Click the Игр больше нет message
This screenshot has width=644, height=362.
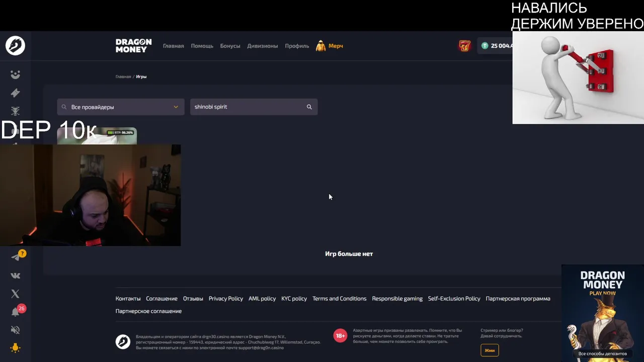tap(349, 254)
